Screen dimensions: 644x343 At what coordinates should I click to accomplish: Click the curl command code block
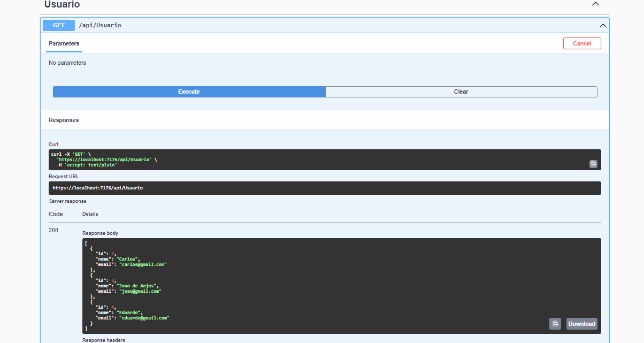click(x=325, y=159)
